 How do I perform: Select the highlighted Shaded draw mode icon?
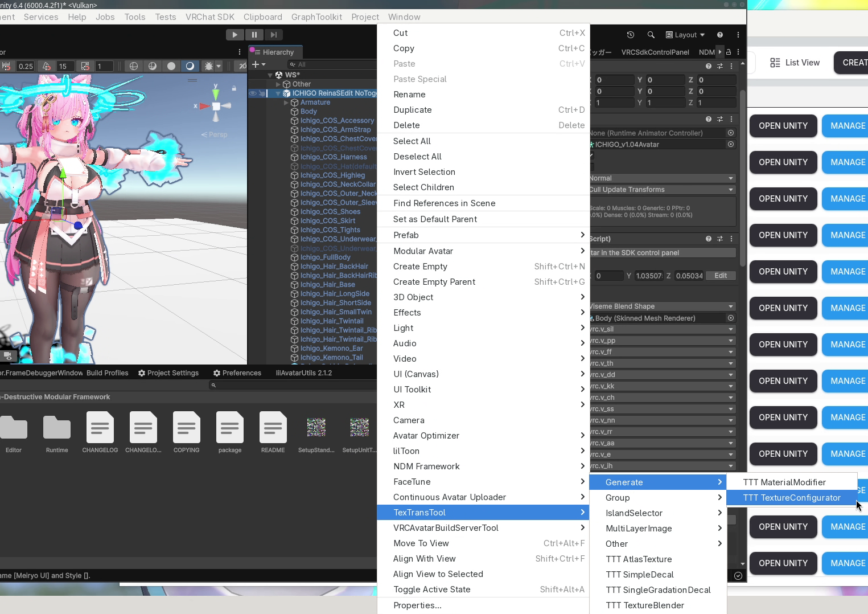[x=190, y=66]
